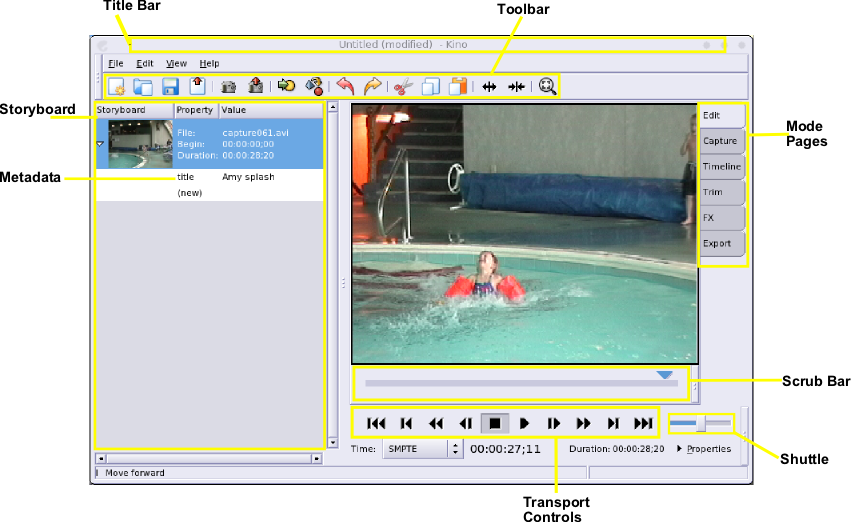Cut the scene using the scissors icon

tap(403, 87)
